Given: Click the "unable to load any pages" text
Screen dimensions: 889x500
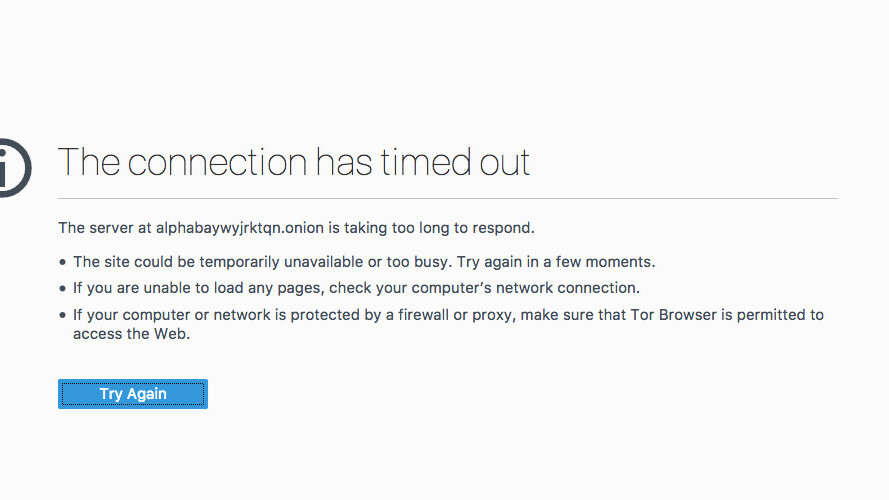Looking at the screenshot, I should (x=234, y=288).
